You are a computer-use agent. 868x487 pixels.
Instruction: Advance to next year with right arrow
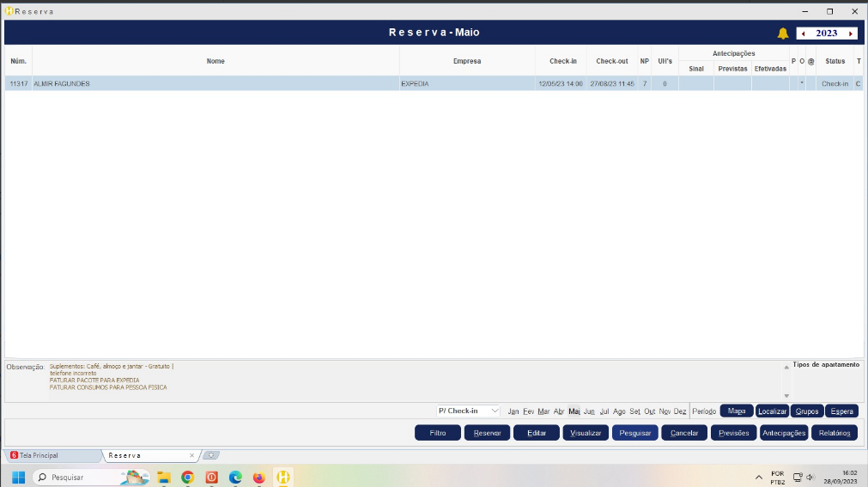tap(850, 33)
